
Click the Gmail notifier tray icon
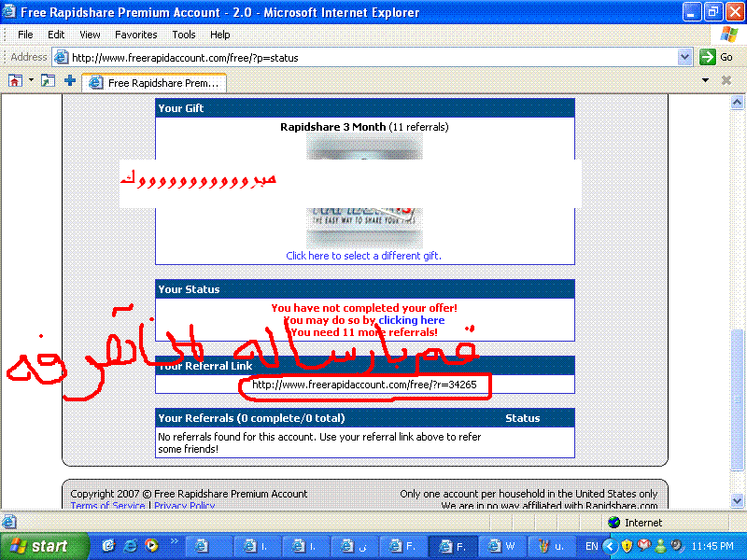point(643,545)
